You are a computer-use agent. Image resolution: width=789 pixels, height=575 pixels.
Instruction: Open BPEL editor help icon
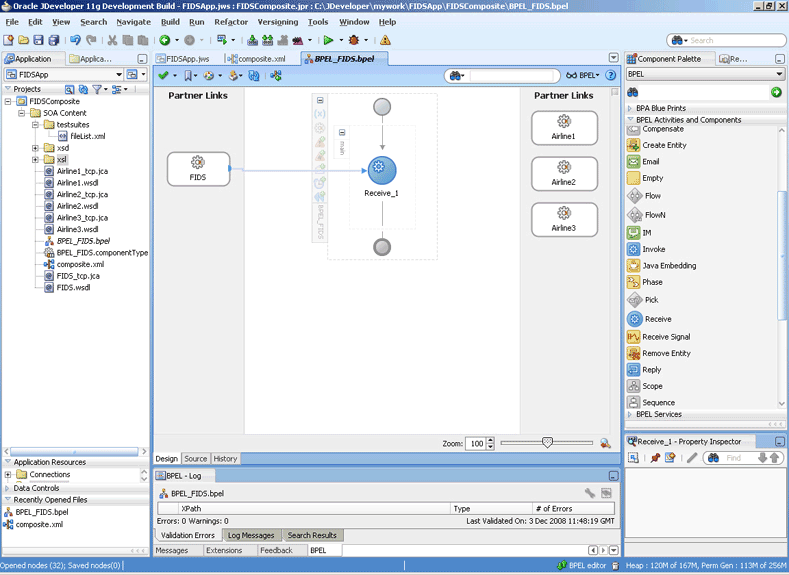(610, 75)
